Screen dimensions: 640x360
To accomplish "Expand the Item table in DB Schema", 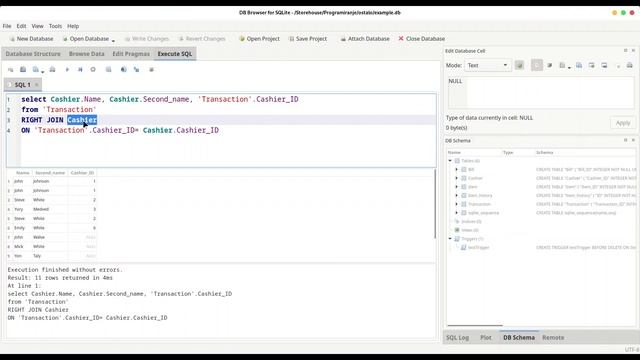I will pos(457,187).
